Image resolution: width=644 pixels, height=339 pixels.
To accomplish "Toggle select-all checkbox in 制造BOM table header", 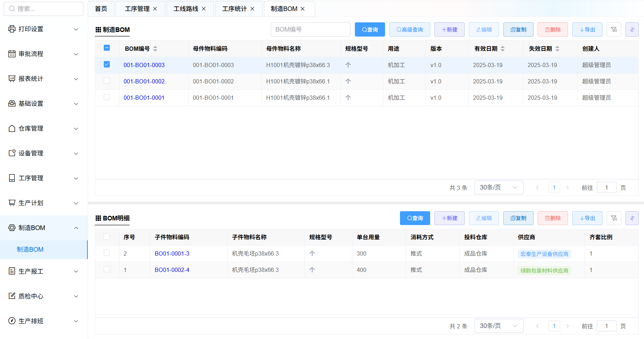I will pyautogui.click(x=107, y=48).
